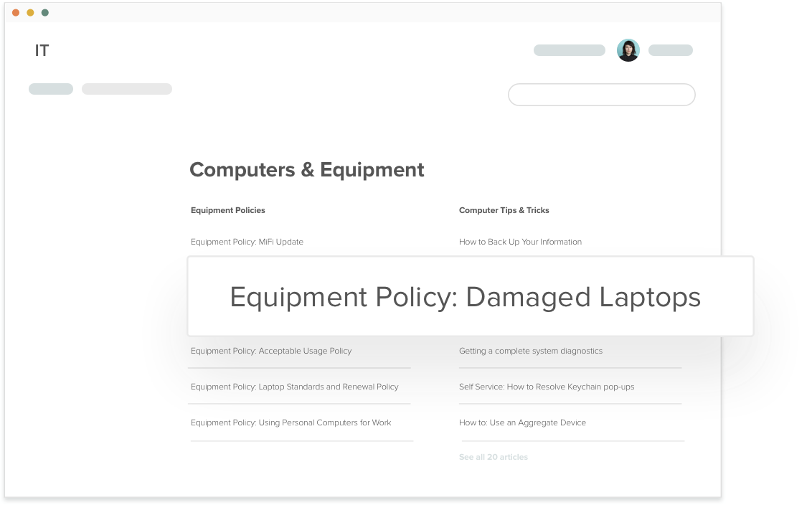Open Using Personal Computers for Work article
Screen dimensions: 812x505
pyautogui.click(x=291, y=423)
